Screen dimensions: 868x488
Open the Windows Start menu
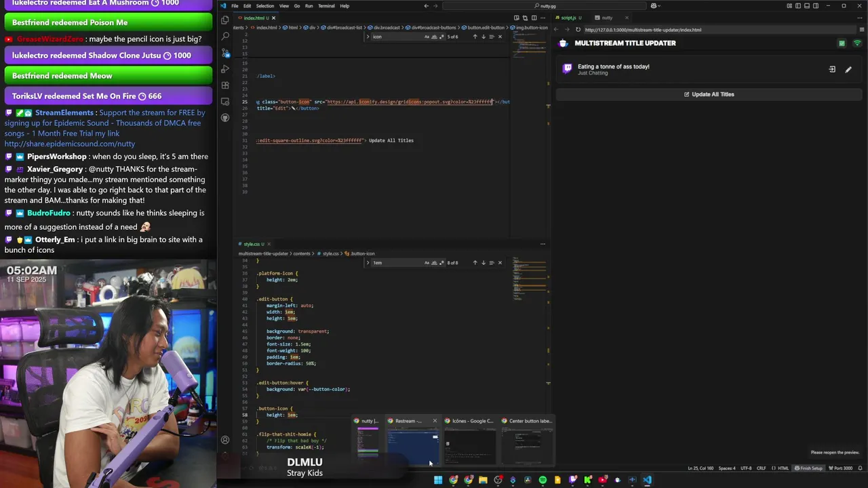click(x=438, y=480)
